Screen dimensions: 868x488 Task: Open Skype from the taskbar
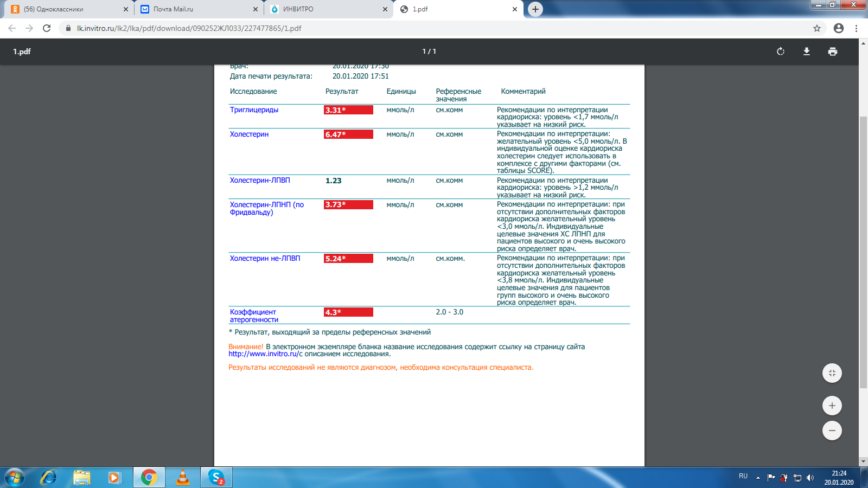pyautogui.click(x=216, y=478)
